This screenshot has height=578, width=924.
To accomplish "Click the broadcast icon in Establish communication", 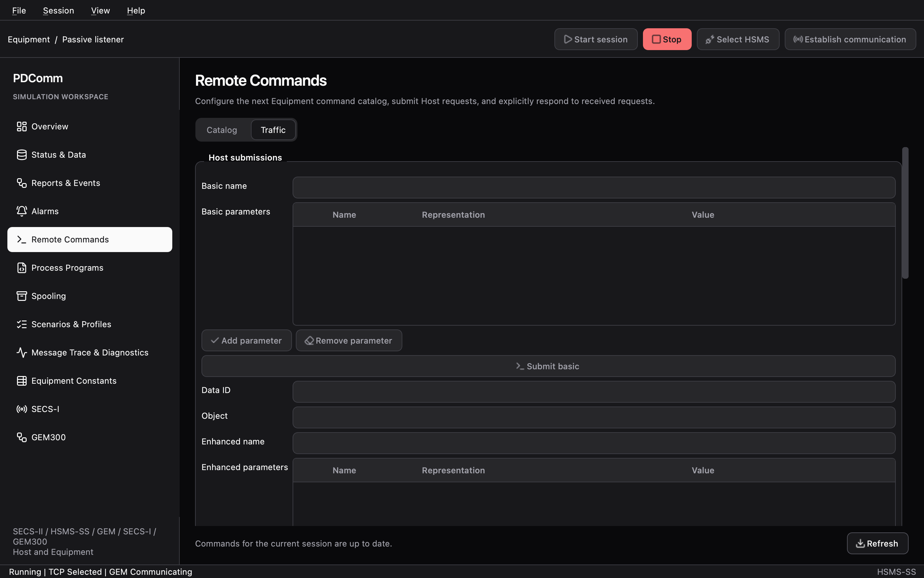I will pyautogui.click(x=798, y=39).
